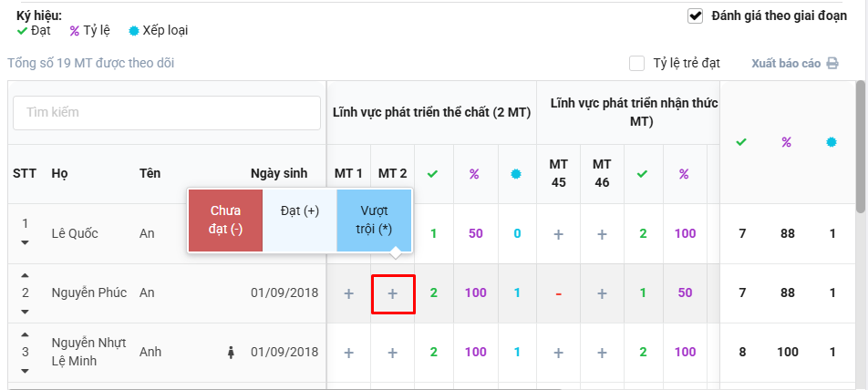The image size is (868, 390).
Task: Select the Đạt (+) rating option
Action: coord(300,211)
